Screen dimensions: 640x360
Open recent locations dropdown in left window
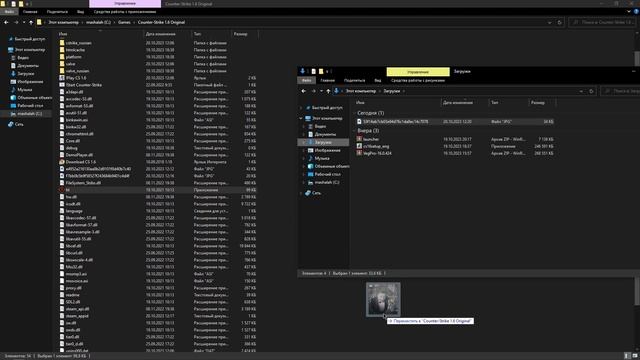pos(24,22)
